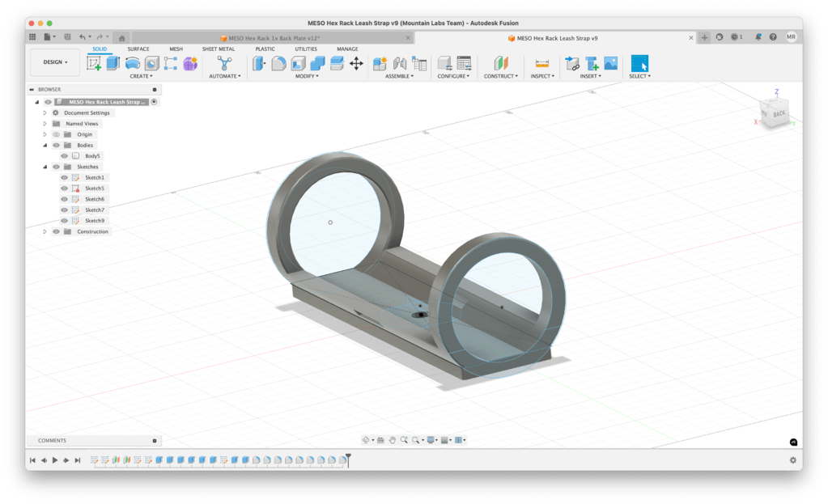This screenshot has height=504, width=828.
Task: Select the Press Pull tool
Action: pyautogui.click(x=259, y=63)
